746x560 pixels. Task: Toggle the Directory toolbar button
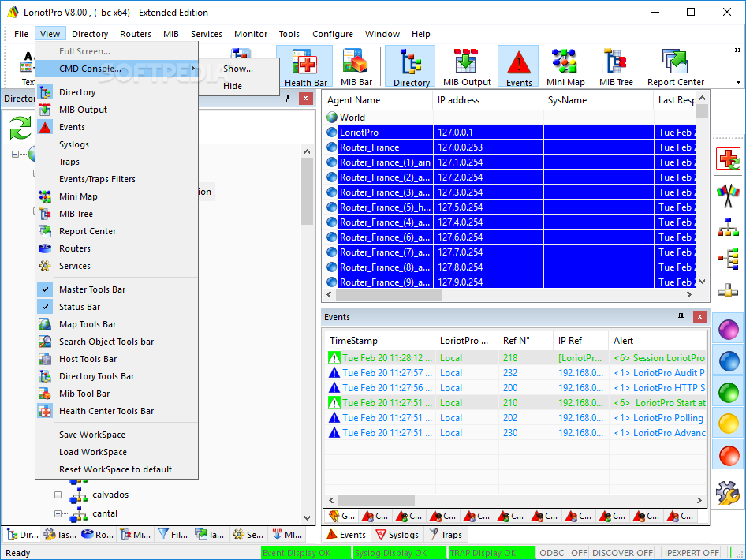pos(411,66)
